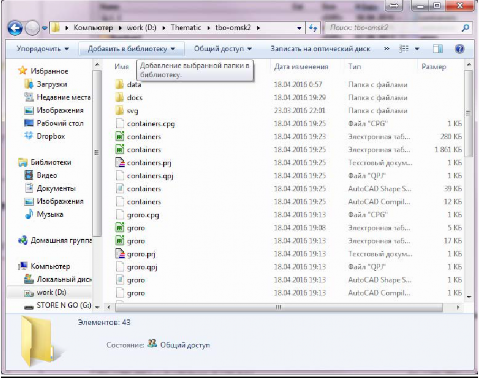Open address bar previous locations dropdown
Screen dimensions: 479x378
point(299,28)
